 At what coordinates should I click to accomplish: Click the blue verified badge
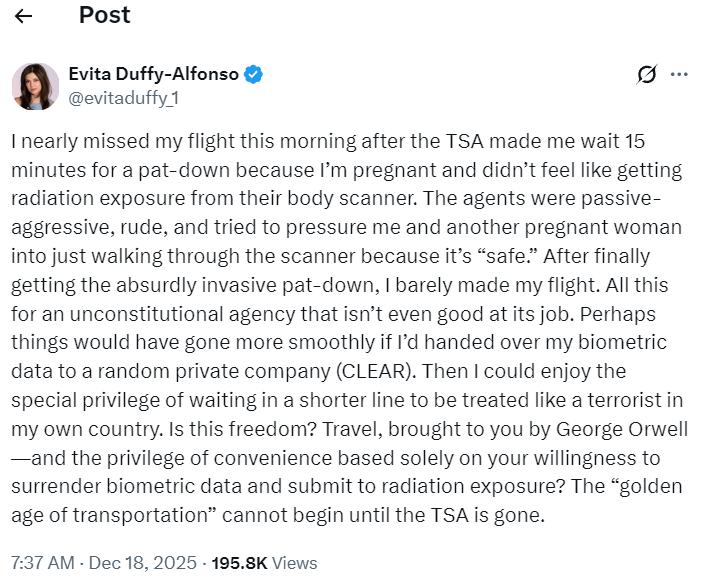(x=255, y=74)
